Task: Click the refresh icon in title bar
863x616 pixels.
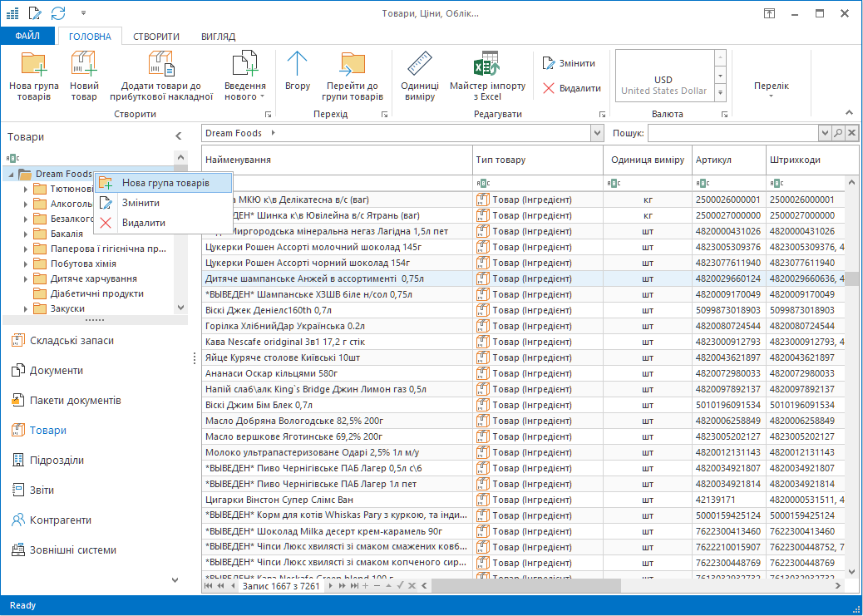Action: (57, 13)
